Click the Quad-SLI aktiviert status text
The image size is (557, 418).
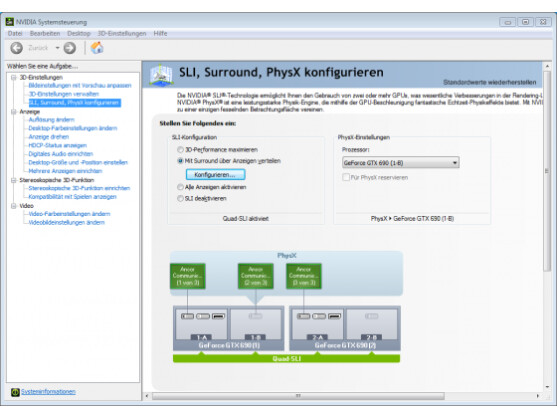click(x=245, y=219)
